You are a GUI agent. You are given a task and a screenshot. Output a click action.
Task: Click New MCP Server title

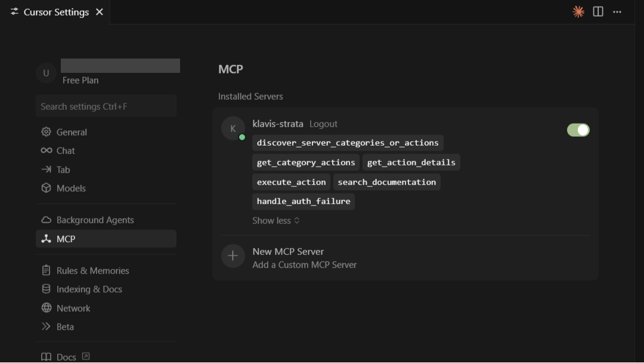point(288,251)
